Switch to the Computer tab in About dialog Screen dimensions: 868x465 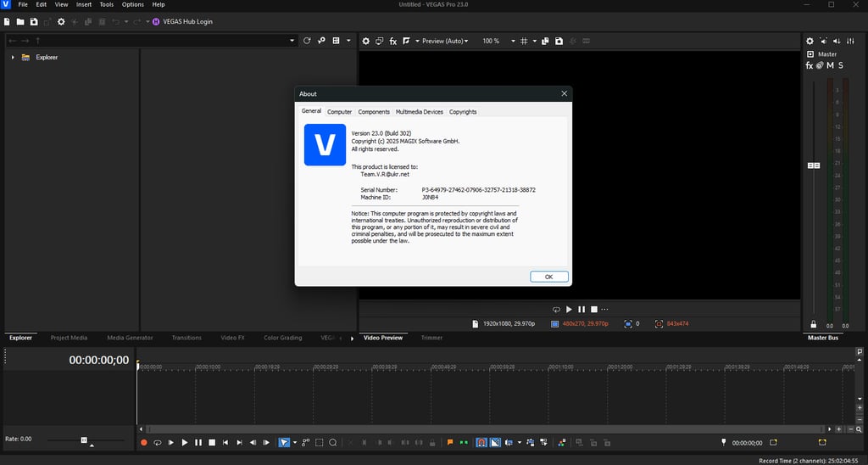point(339,112)
